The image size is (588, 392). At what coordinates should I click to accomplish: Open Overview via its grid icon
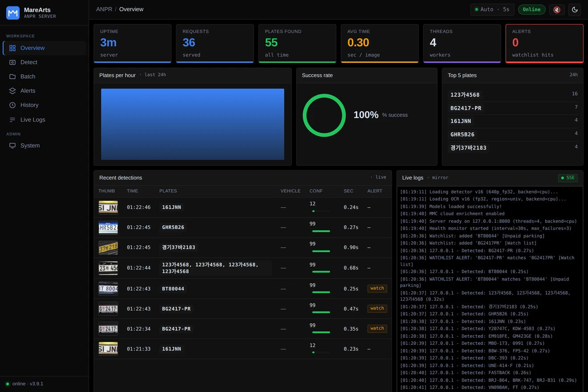(12, 48)
